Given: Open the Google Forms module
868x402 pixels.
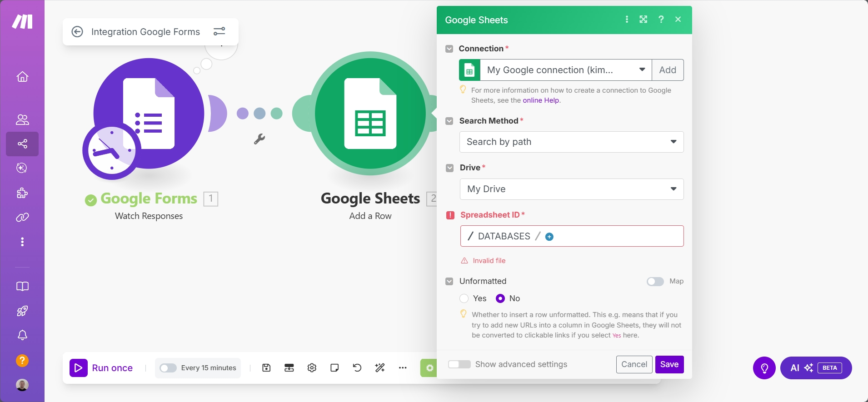Looking at the screenshot, I should point(149,114).
